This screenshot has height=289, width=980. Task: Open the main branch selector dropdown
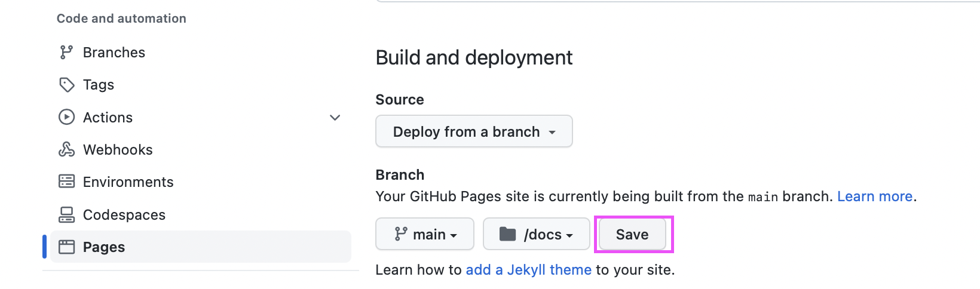(x=425, y=234)
